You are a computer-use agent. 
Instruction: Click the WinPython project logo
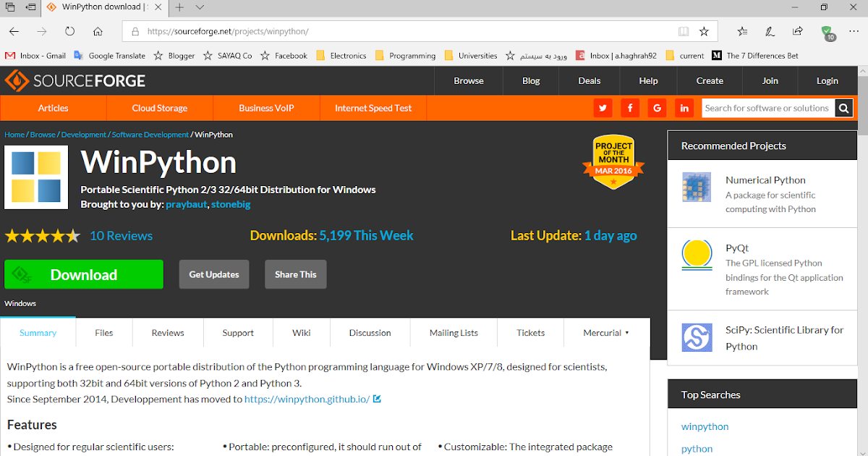point(36,177)
